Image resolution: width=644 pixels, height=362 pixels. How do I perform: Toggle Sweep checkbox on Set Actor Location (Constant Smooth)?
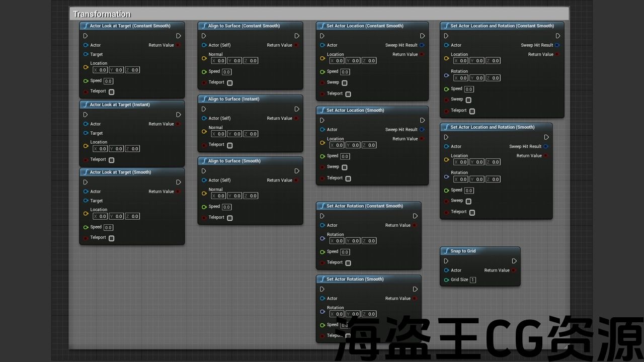coord(344,82)
